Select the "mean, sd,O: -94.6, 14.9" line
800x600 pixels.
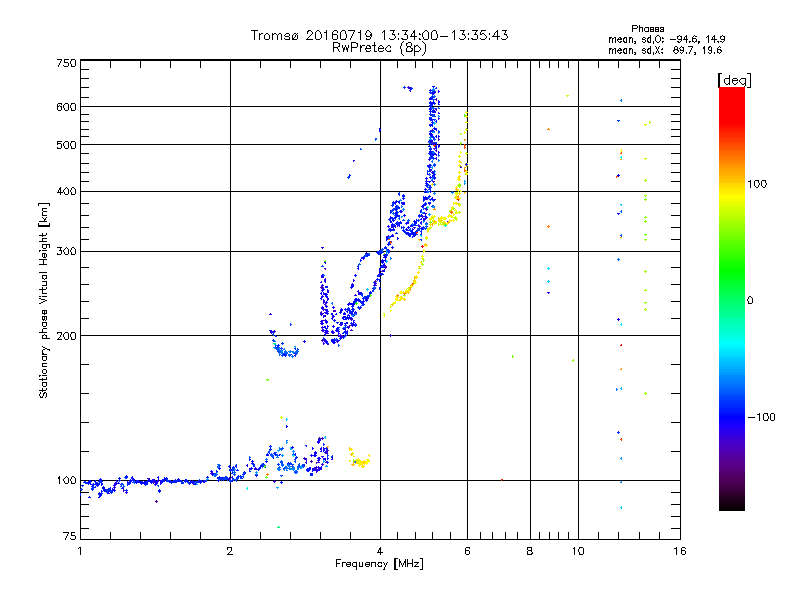tap(666, 39)
